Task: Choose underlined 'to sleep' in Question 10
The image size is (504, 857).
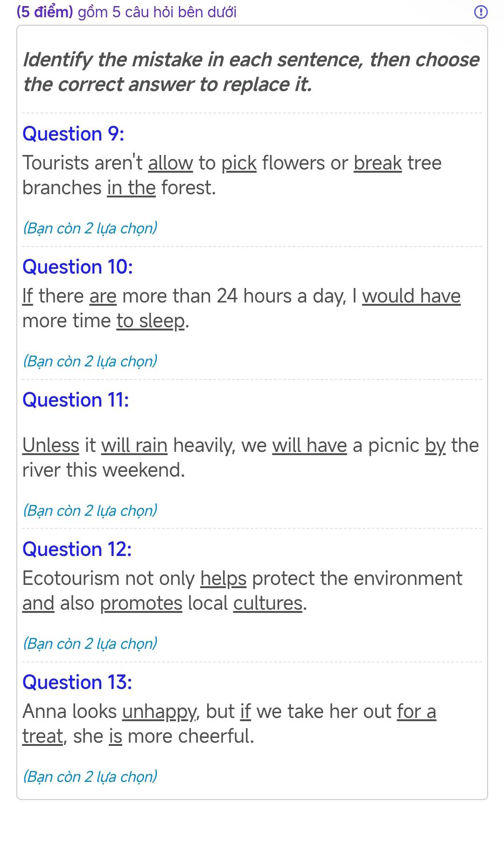Action: pyautogui.click(x=151, y=321)
